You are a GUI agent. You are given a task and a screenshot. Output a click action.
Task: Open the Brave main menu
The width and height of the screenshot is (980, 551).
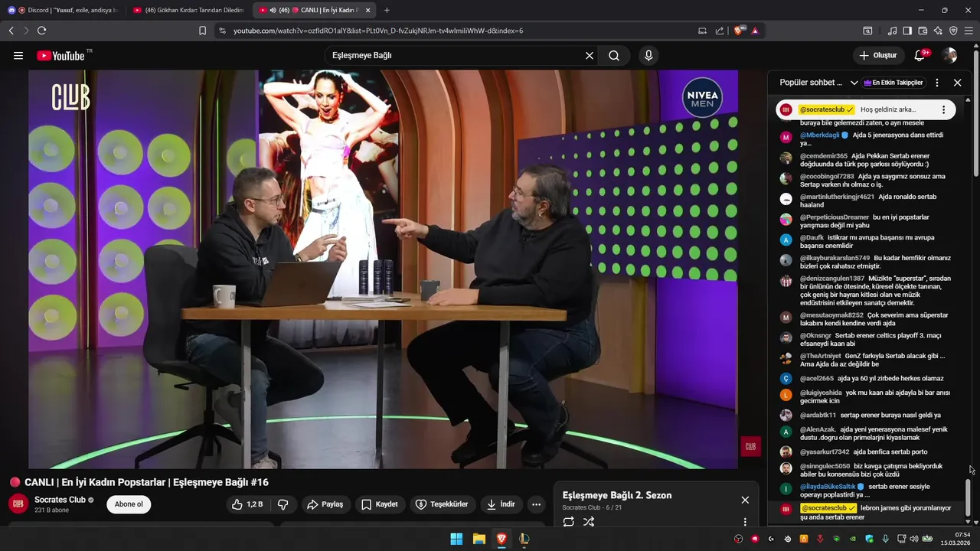coord(969,31)
